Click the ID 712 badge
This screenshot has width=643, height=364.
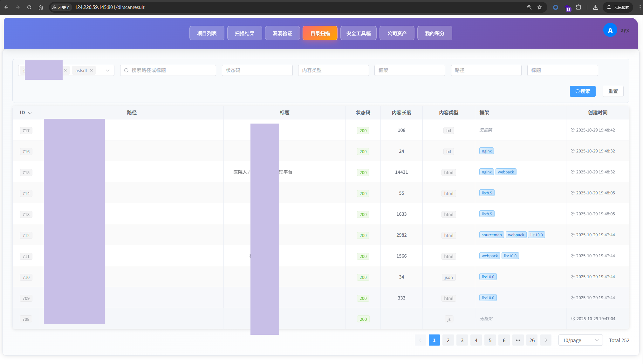click(x=26, y=235)
